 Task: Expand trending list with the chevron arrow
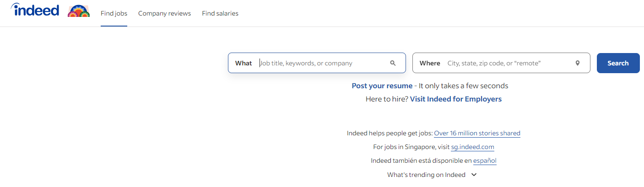474,175
